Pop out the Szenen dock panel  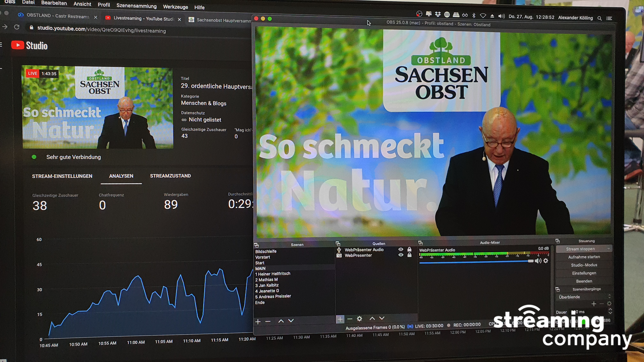256,245
